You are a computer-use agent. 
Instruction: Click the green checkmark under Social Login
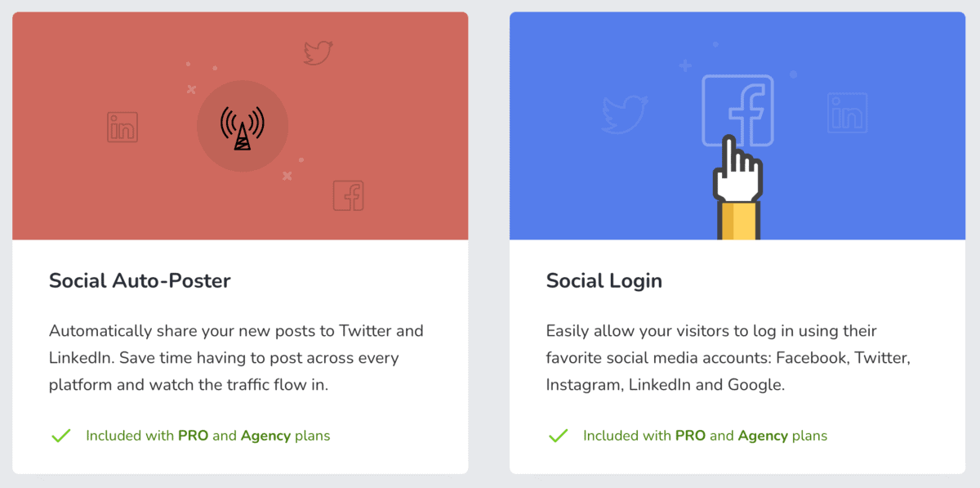[x=558, y=436]
